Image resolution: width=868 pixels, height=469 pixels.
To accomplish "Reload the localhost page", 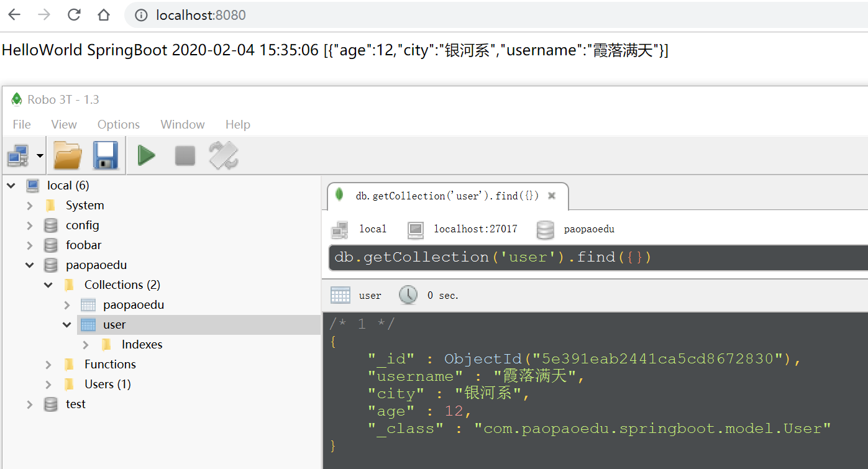I will pyautogui.click(x=74, y=15).
